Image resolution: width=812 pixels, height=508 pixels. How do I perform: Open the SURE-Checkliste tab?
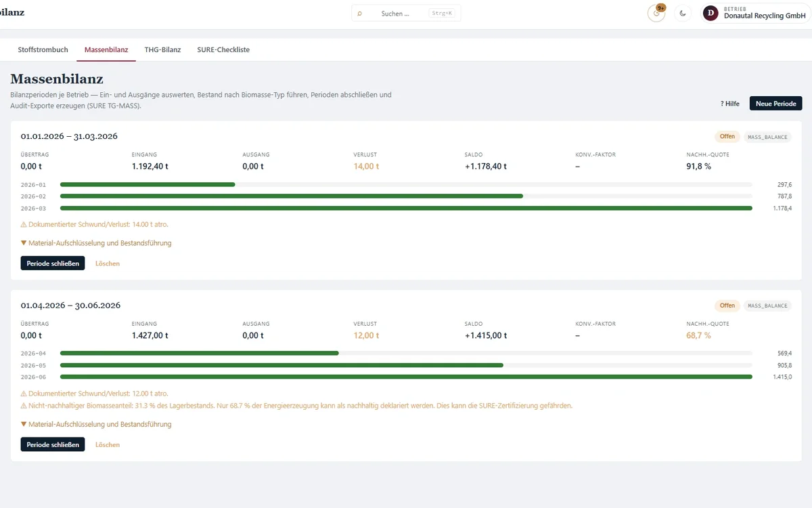[223, 49]
